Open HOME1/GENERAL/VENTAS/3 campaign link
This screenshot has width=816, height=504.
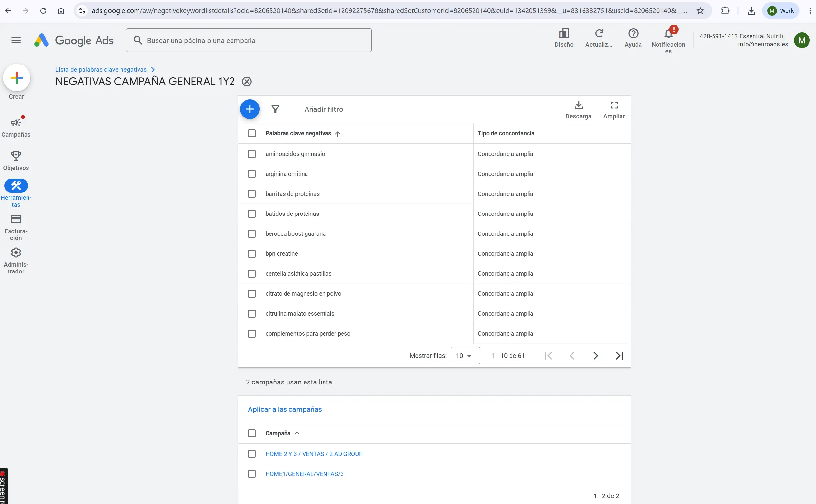(x=304, y=474)
